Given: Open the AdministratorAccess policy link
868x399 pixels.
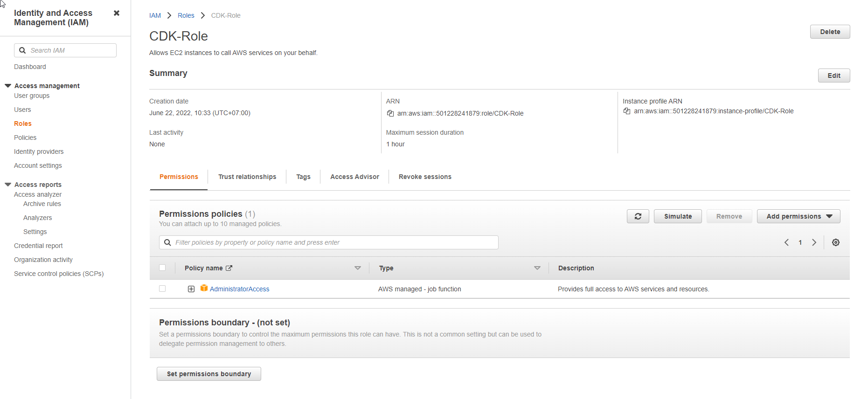Looking at the screenshot, I should (x=240, y=289).
